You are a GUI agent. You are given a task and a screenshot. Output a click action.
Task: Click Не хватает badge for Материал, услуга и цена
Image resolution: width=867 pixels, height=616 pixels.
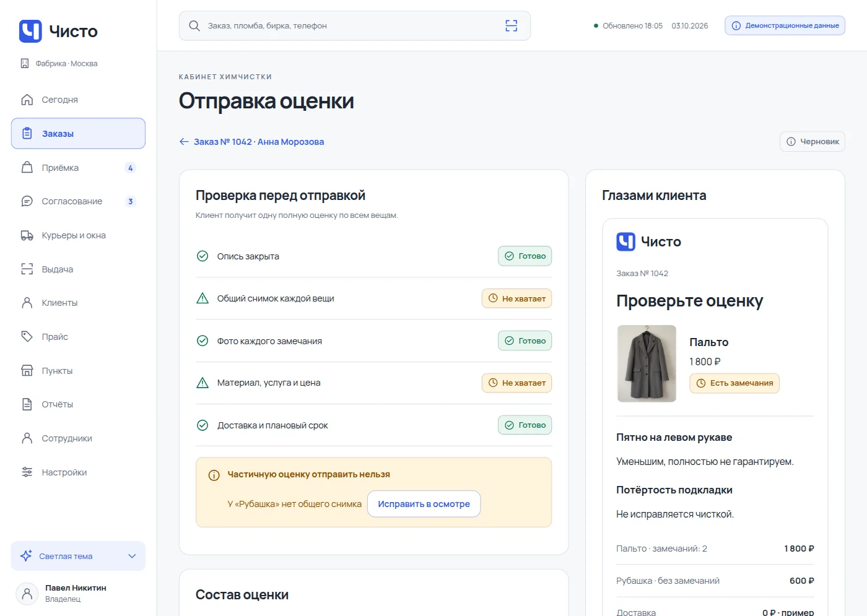[516, 383]
